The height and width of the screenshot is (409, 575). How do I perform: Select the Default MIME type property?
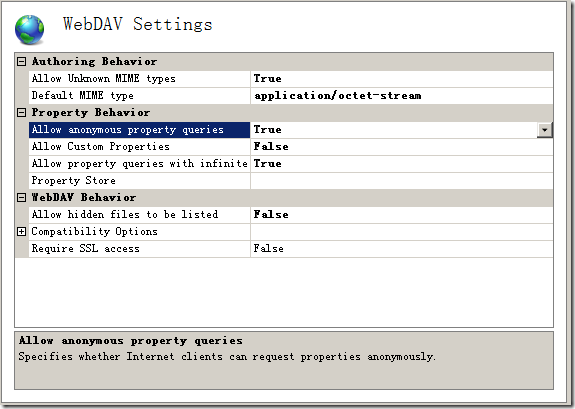[x=139, y=95]
